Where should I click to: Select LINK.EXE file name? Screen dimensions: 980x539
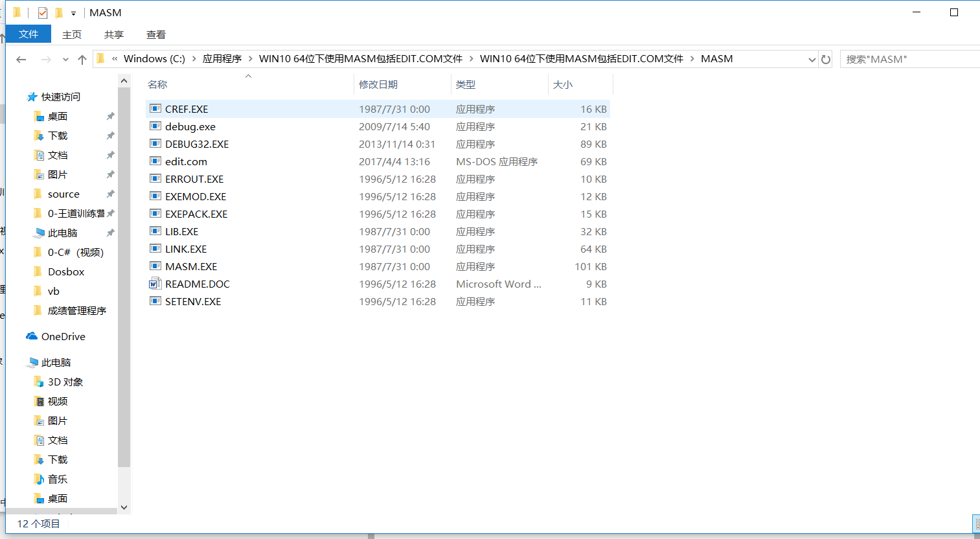tap(186, 249)
